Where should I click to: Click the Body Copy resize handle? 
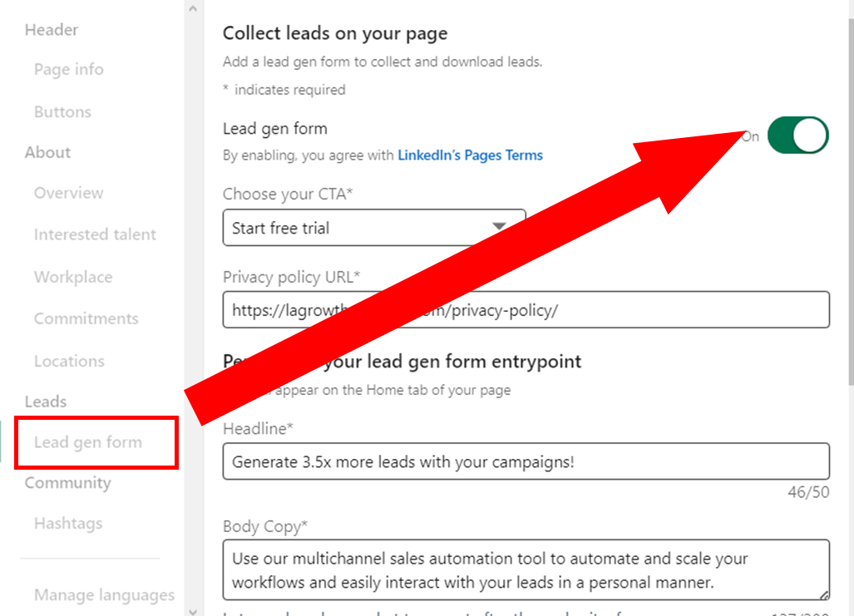click(x=823, y=594)
